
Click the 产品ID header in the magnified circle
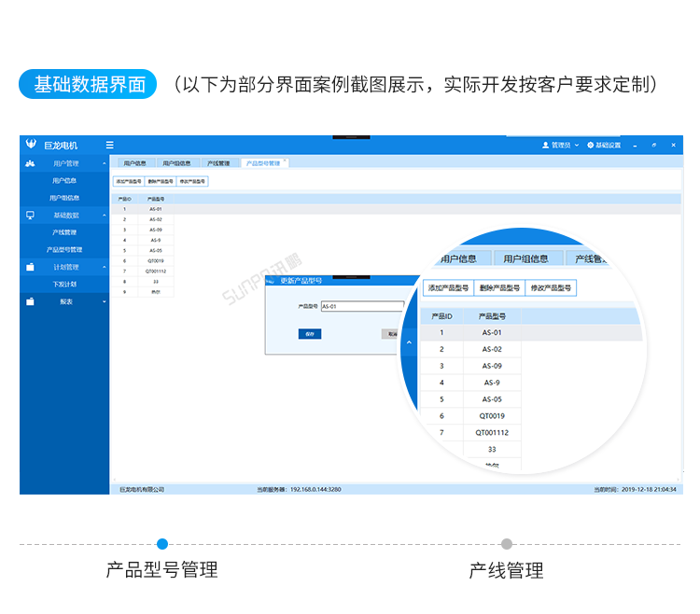click(x=441, y=316)
